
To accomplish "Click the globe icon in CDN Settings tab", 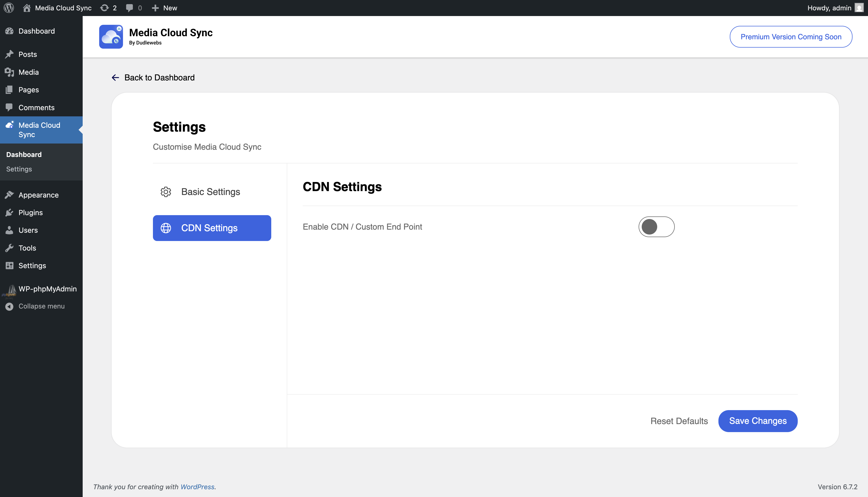I will [166, 228].
